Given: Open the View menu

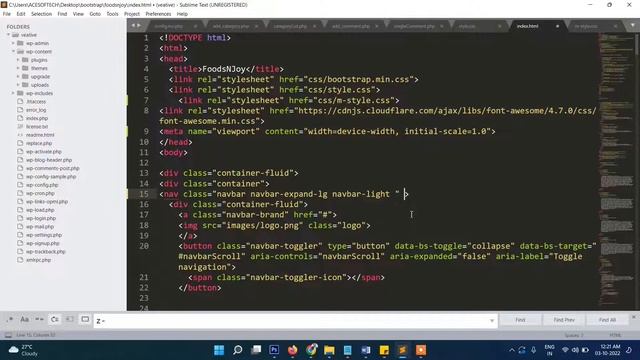Looking at the screenshot, I should pos(78,14).
